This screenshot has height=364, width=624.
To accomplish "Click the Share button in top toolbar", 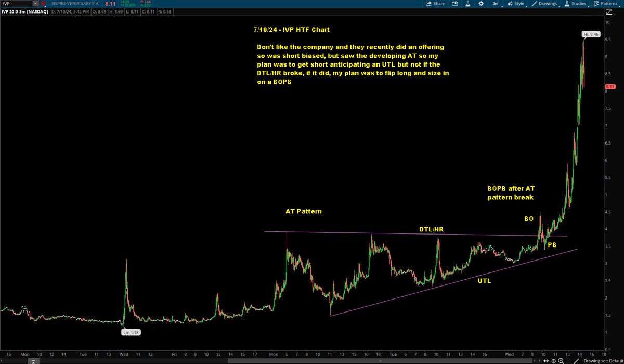I will (x=435, y=4).
